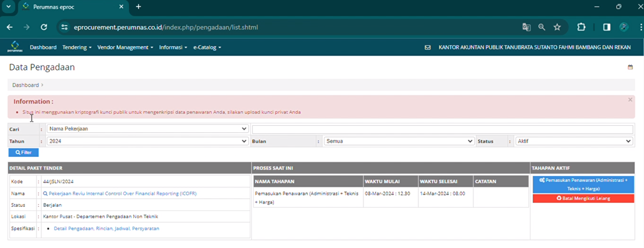Open the e-Catalog menu

click(x=207, y=47)
